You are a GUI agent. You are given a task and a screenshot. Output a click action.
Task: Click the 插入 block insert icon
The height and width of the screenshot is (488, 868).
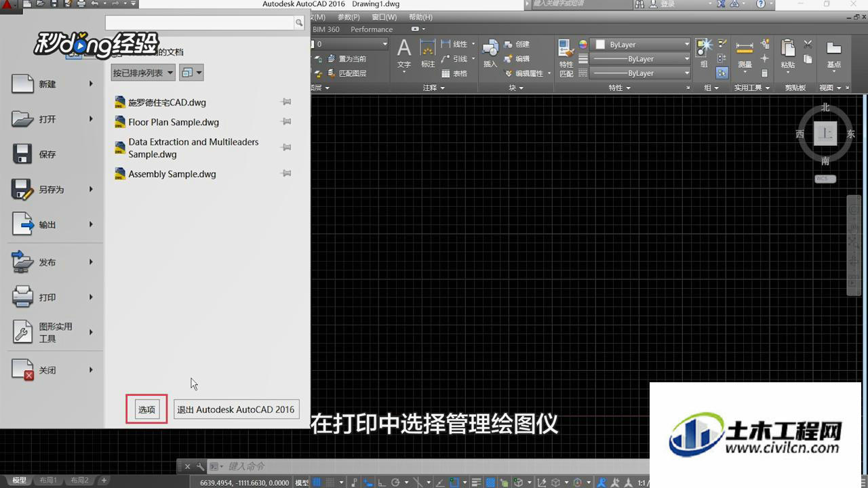tap(490, 54)
